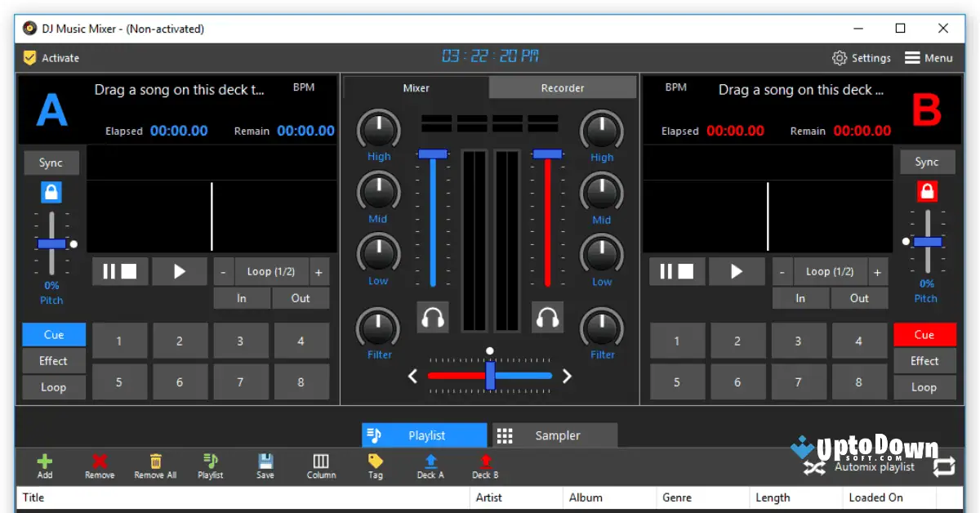Enable headphone monitoring for the left channel
Image resolution: width=980 pixels, height=513 pixels.
[x=432, y=319]
